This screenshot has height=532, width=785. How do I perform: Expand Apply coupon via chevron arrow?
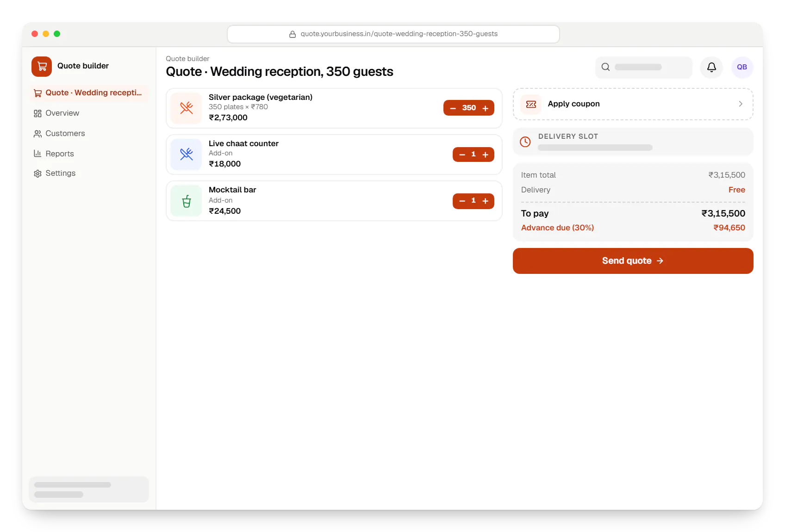pos(741,104)
